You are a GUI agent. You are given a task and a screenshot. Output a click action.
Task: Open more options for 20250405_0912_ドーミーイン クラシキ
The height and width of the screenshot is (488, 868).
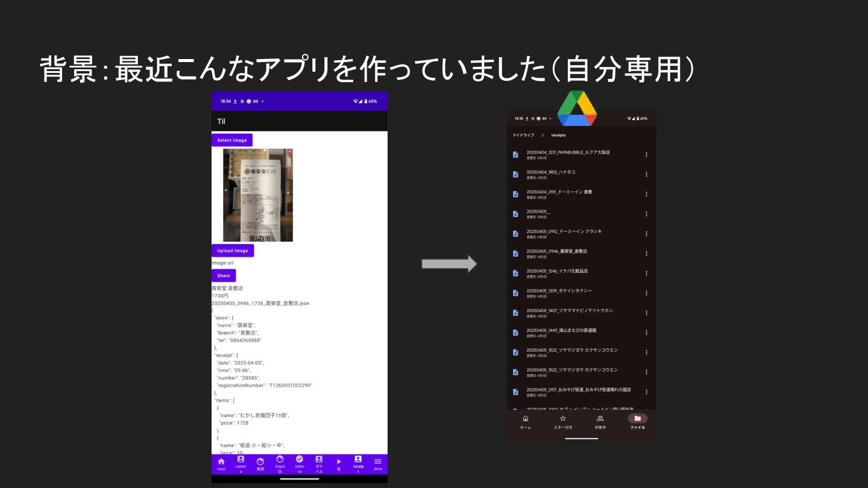tap(646, 234)
